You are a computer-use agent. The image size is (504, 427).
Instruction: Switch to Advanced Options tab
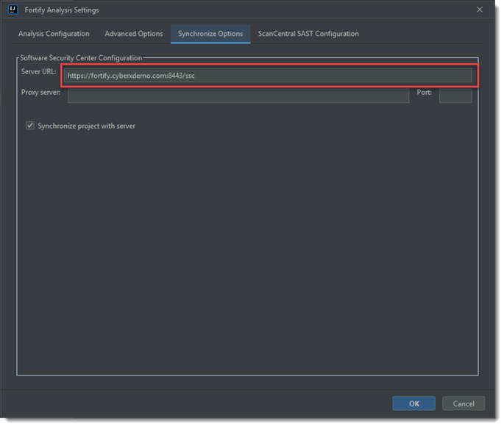click(x=134, y=34)
